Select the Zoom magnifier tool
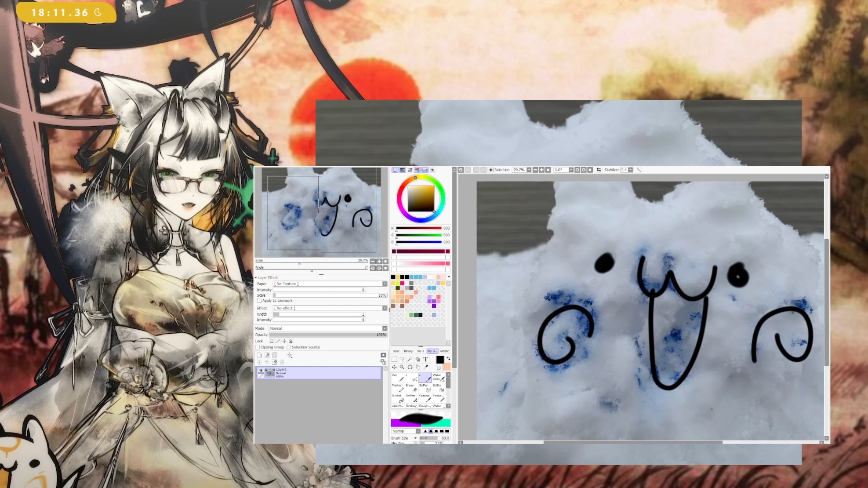Image resolution: width=868 pixels, height=488 pixels. pyautogui.click(x=402, y=367)
